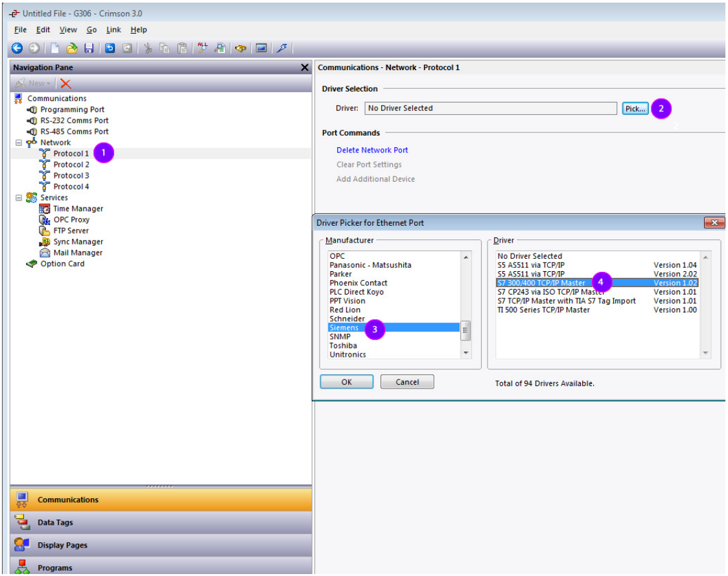The height and width of the screenshot is (576, 728).
Task: Create a new file via toolbar icon
Action: tap(55, 48)
